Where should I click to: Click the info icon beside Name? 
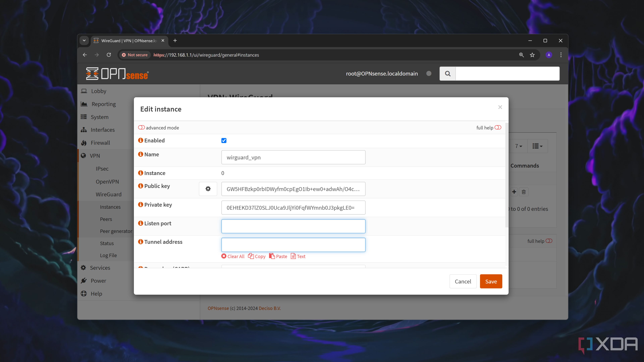point(141,154)
